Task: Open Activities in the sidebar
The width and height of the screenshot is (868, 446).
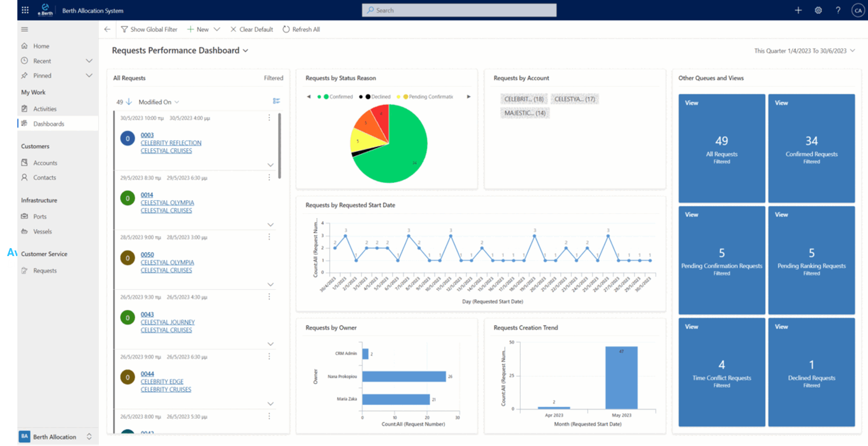Action: (x=45, y=109)
